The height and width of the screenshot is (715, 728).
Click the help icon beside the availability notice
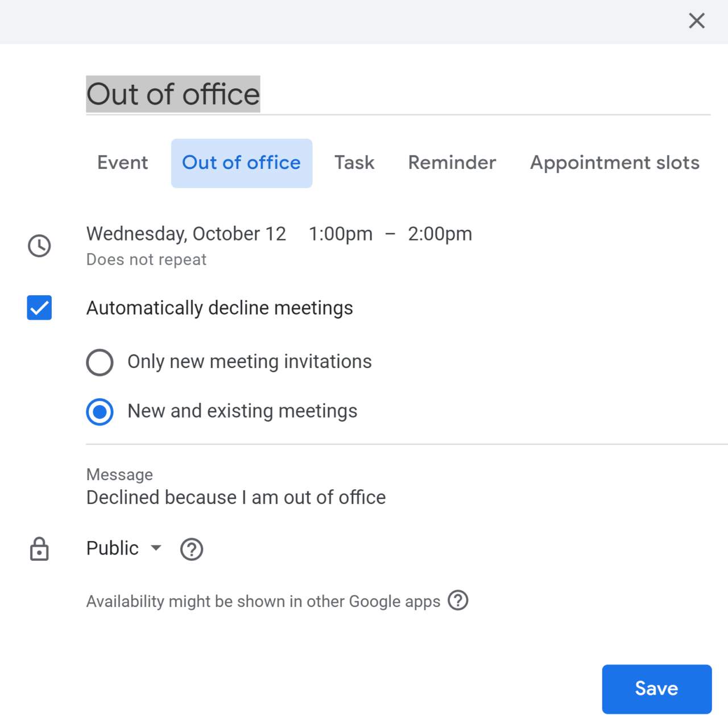pos(458,600)
